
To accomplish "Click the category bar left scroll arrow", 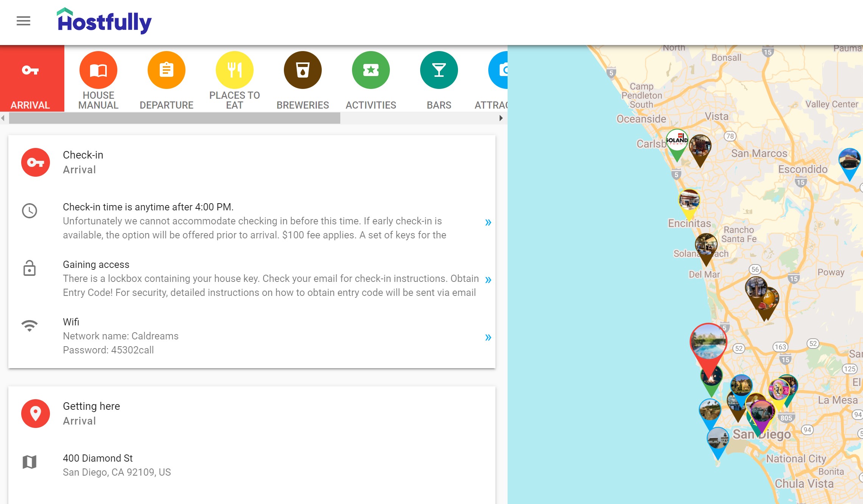I will tap(3, 118).
